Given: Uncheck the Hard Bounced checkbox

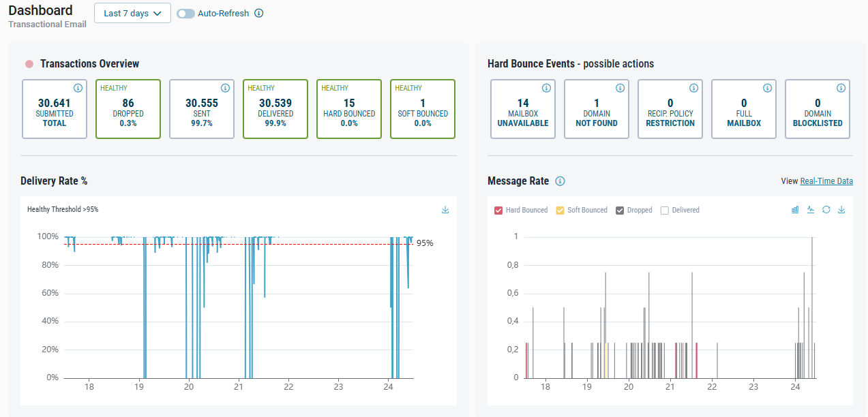Looking at the screenshot, I should click(498, 211).
